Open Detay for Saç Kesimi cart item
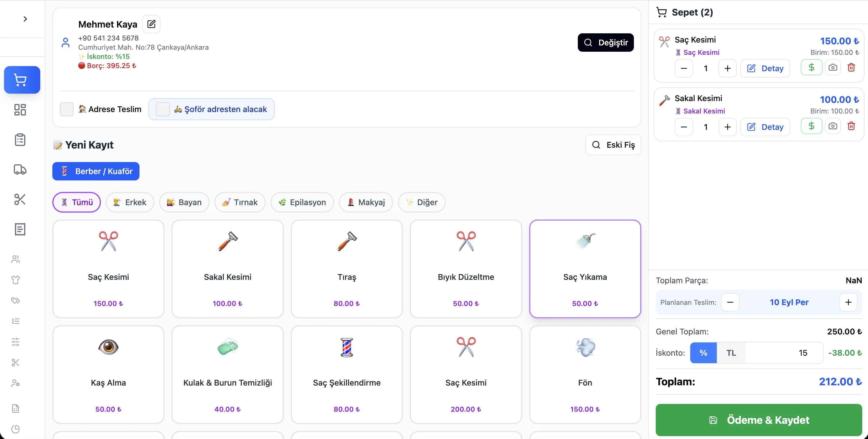Viewport: 868px width, 439px height. 765,68
